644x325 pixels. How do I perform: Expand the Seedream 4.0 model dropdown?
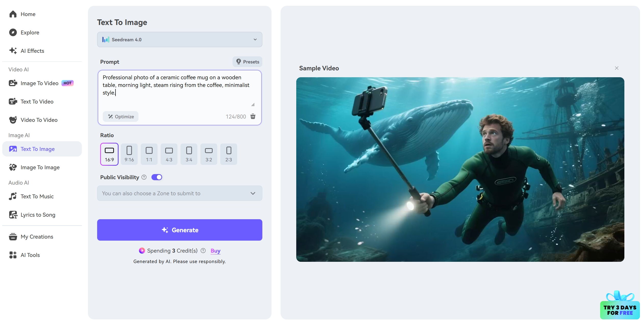click(179, 40)
